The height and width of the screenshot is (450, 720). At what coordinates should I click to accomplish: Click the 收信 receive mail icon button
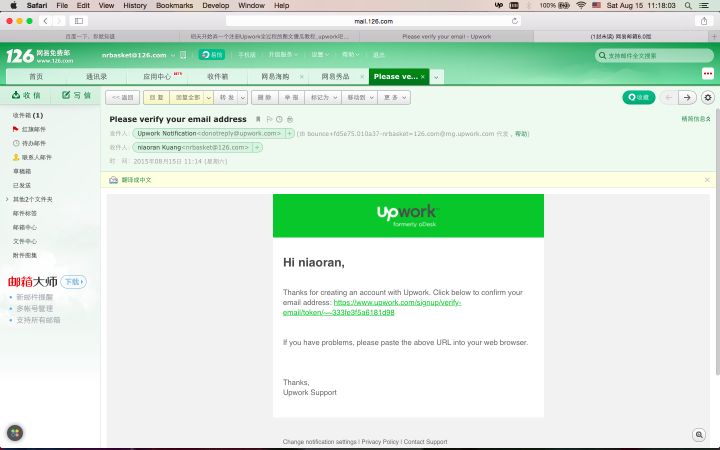pyautogui.click(x=26, y=95)
